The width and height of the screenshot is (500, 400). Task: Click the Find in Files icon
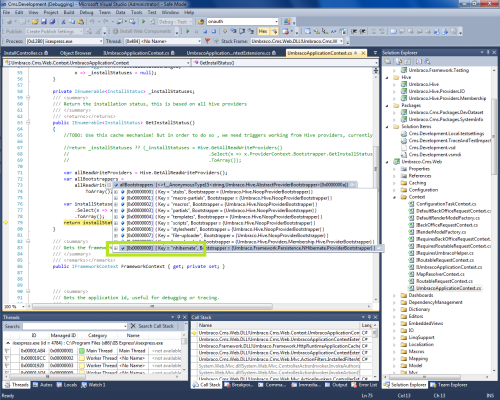coord(201,22)
